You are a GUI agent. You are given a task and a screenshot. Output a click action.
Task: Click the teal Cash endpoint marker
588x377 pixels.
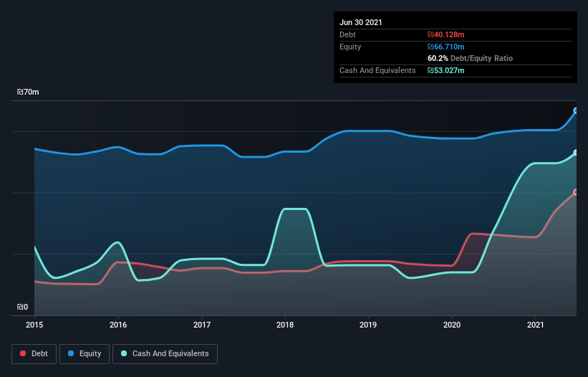pyautogui.click(x=576, y=153)
